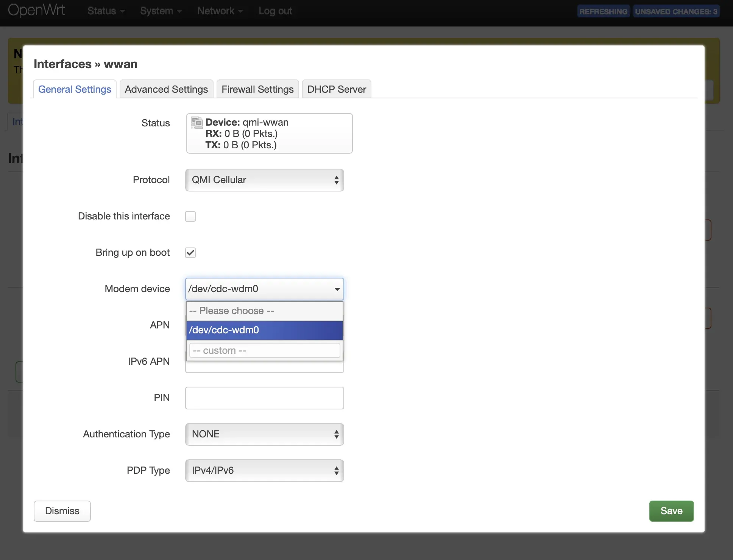Screen dimensions: 733x560
Task: Switch to the Advanced Settings tab
Action: (166, 89)
